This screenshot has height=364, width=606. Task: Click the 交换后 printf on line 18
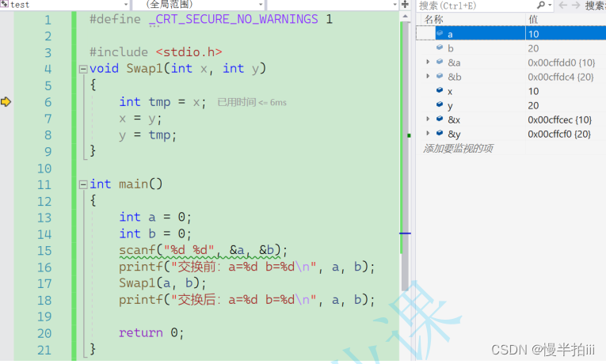point(246,300)
